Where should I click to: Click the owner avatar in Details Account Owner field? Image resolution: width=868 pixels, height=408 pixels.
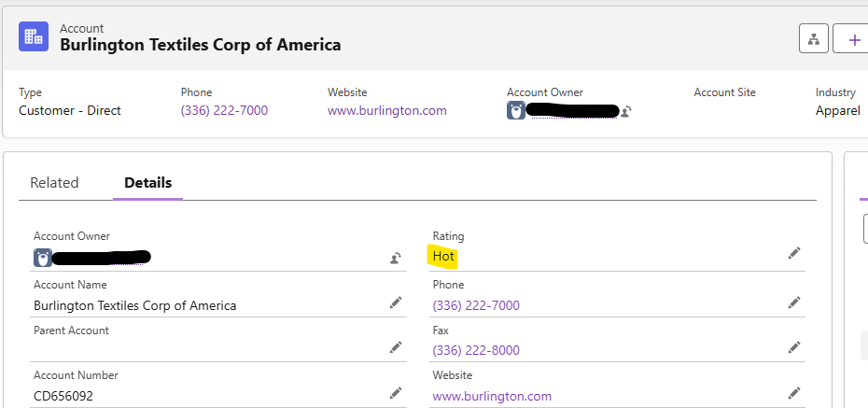[x=43, y=258]
